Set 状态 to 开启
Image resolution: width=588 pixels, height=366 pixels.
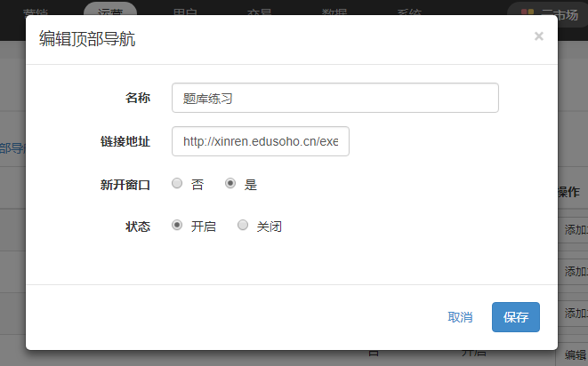(x=177, y=226)
